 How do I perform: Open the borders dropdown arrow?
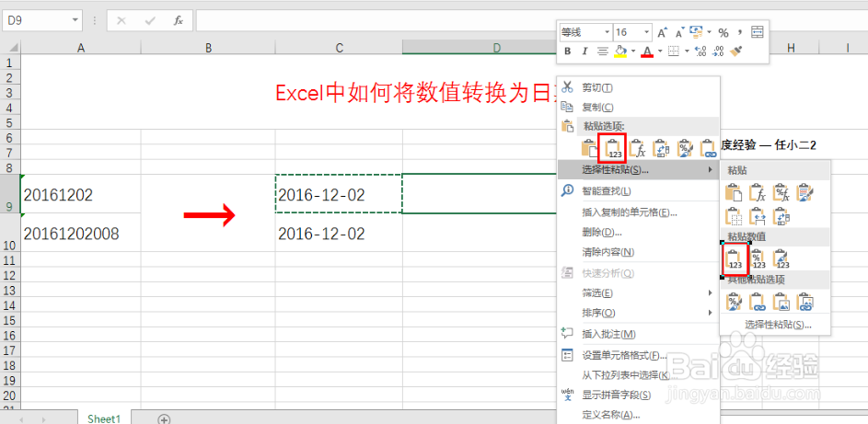687,51
